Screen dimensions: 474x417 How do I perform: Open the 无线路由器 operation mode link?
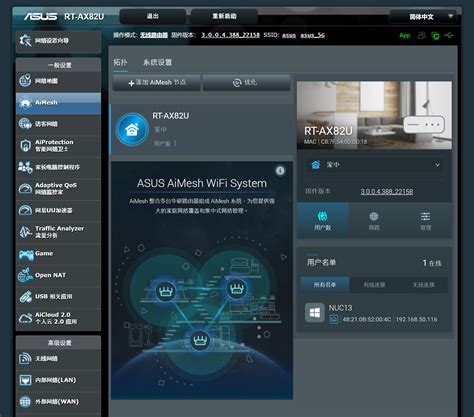154,35
